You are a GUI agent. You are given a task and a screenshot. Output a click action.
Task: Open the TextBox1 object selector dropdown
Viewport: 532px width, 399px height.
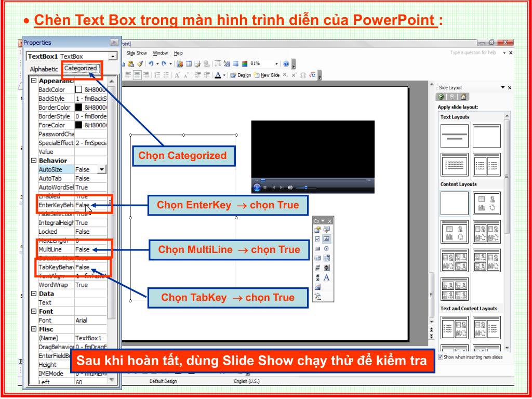[x=113, y=56]
